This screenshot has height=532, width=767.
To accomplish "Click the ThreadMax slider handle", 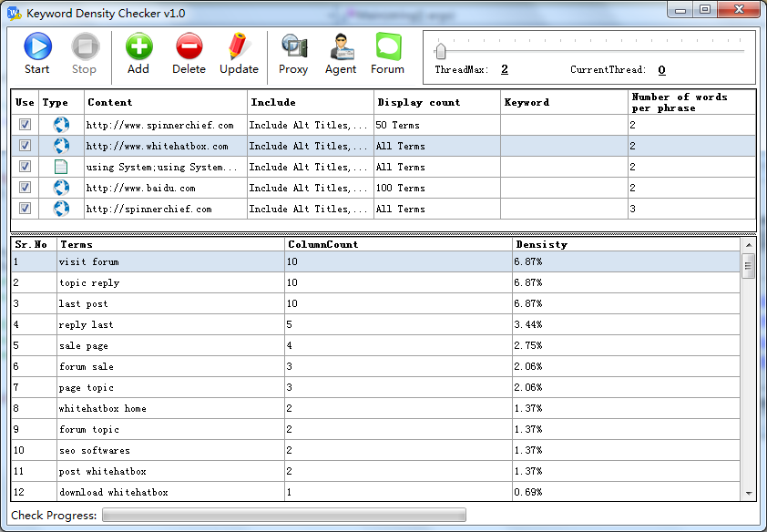I will point(440,50).
